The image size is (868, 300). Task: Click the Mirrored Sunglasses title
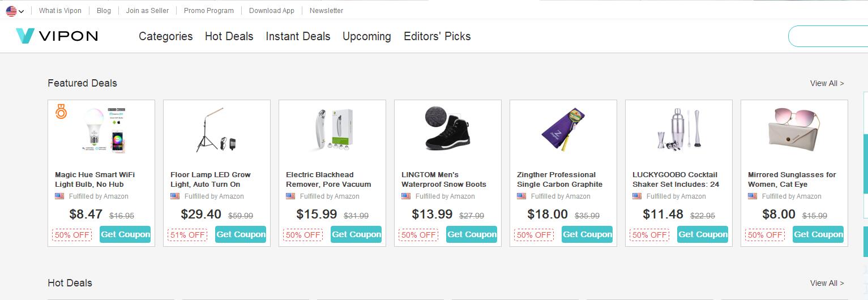point(792,179)
